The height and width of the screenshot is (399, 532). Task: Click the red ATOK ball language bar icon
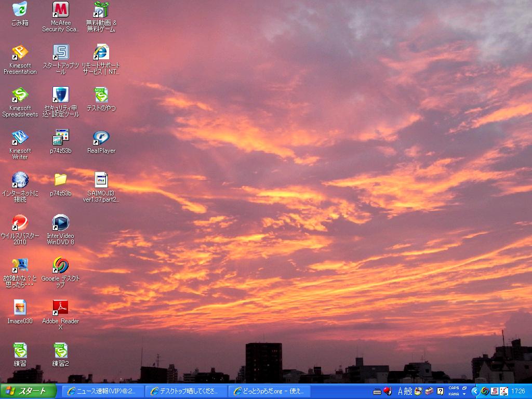[x=388, y=391]
